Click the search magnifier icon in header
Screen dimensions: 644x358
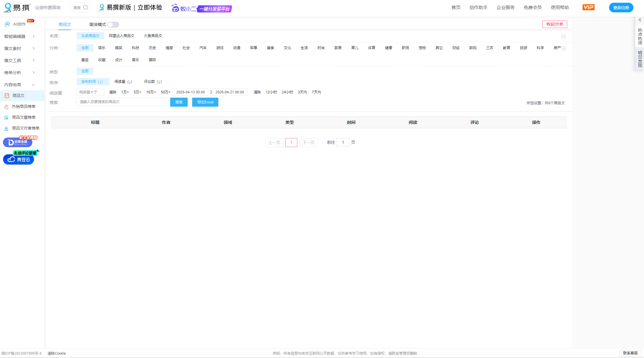pyautogui.click(x=86, y=8)
